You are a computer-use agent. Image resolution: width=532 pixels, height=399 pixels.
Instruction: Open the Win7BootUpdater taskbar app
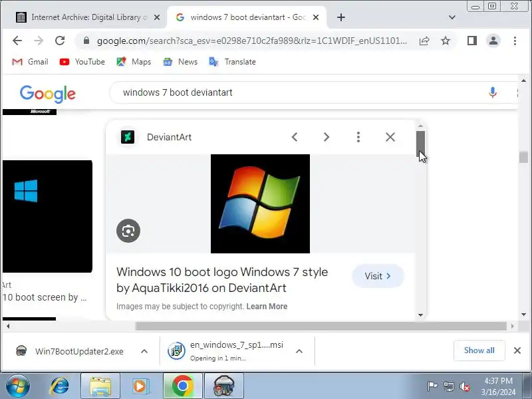(x=224, y=386)
